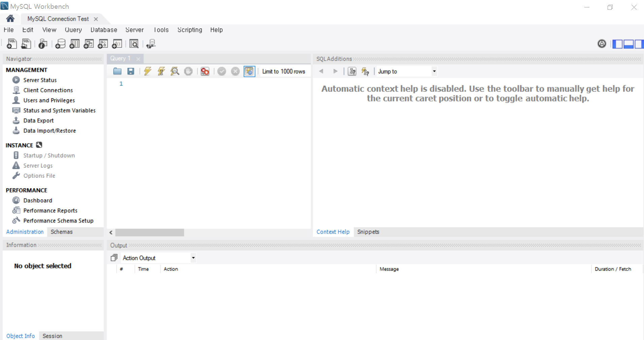Open the performance Dashboard
The height and width of the screenshot is (340, 644).
38,200
